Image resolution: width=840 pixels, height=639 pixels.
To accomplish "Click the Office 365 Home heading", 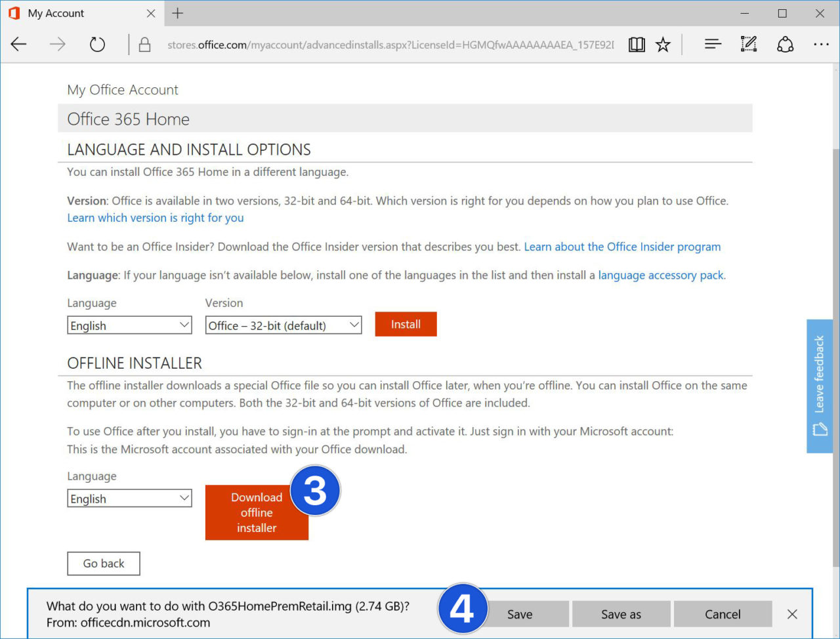I will [129, 119].
